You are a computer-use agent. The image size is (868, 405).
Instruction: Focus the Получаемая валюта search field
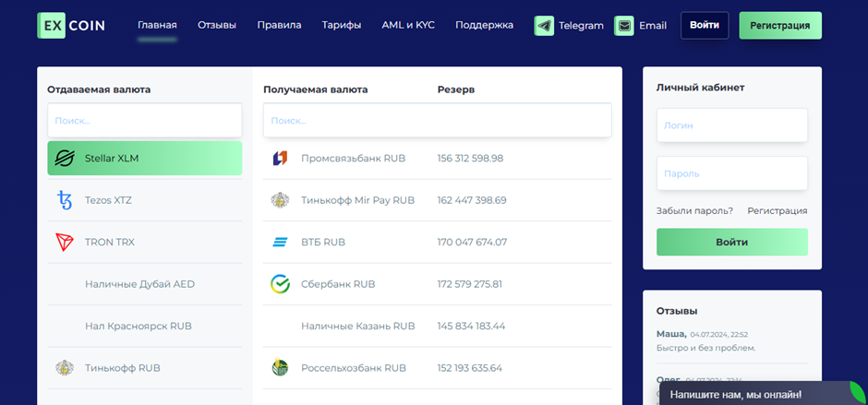coord(438,121)
